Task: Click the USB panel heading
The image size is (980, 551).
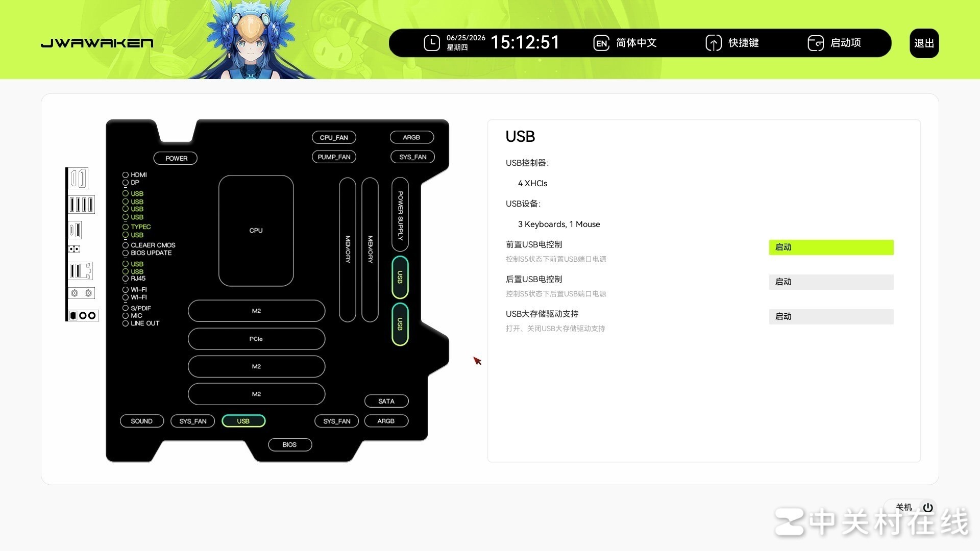Action: point(520,136)
